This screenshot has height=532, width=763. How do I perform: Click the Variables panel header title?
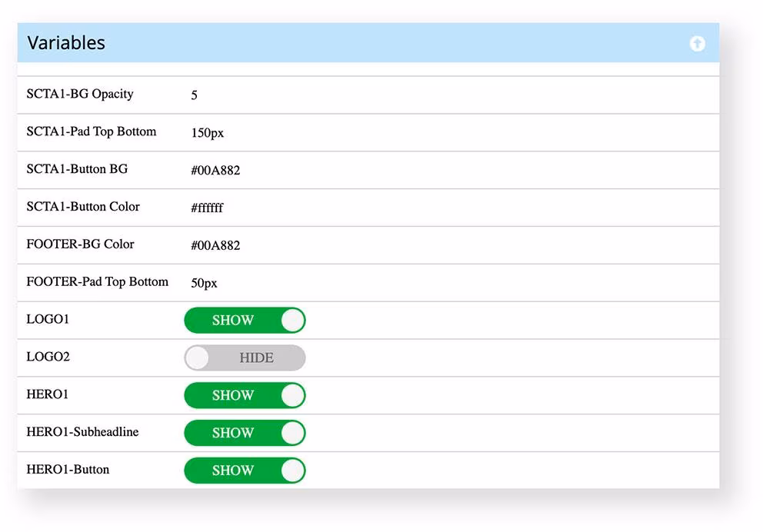(x=67, y=43)
